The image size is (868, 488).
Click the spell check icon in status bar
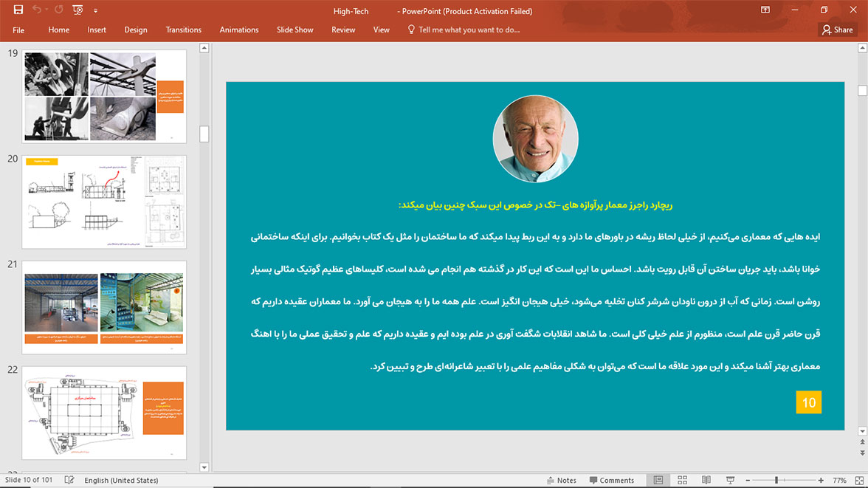click(x=69, y=480)
